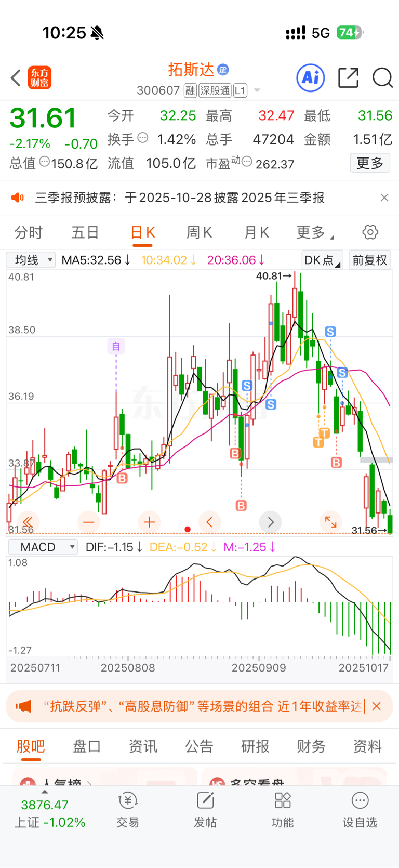Switch to the 资料 tab
Image resolution: width=399 pixels, height=868 pixels.
(367, 746)
